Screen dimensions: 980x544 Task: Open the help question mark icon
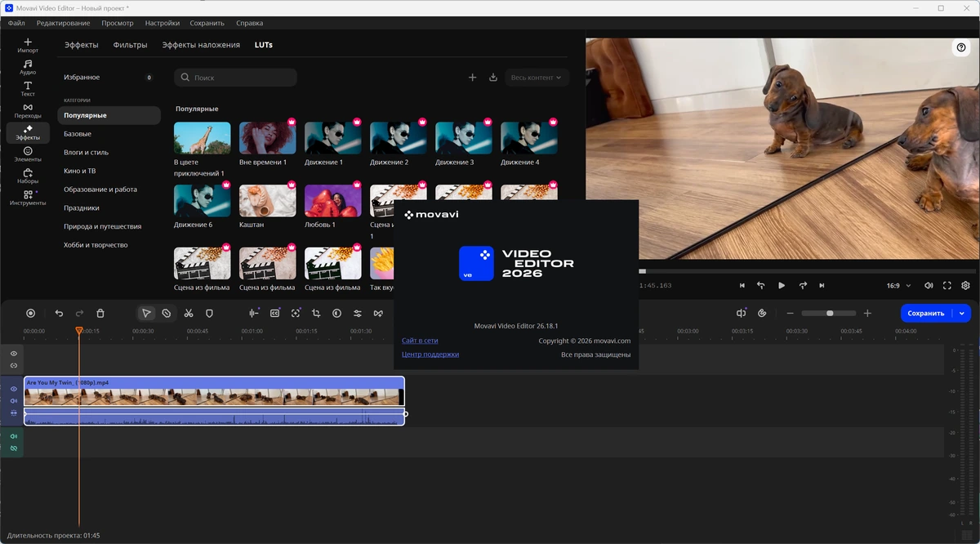(x=961, y=48)
